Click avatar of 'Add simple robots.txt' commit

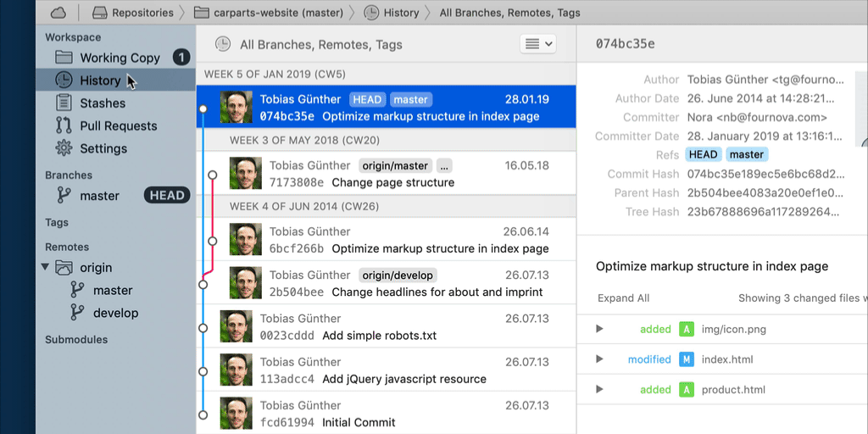(x=236, y=326)
